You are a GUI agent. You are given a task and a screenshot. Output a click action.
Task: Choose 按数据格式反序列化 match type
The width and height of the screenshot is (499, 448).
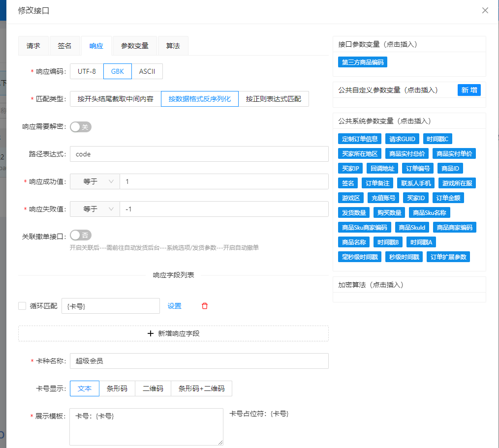(199, 99)
